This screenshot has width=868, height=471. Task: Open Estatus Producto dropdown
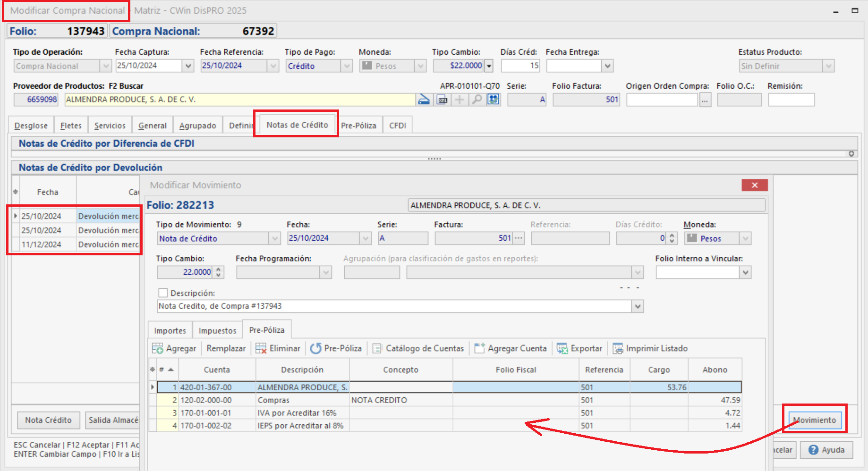[x=829, y=66]
